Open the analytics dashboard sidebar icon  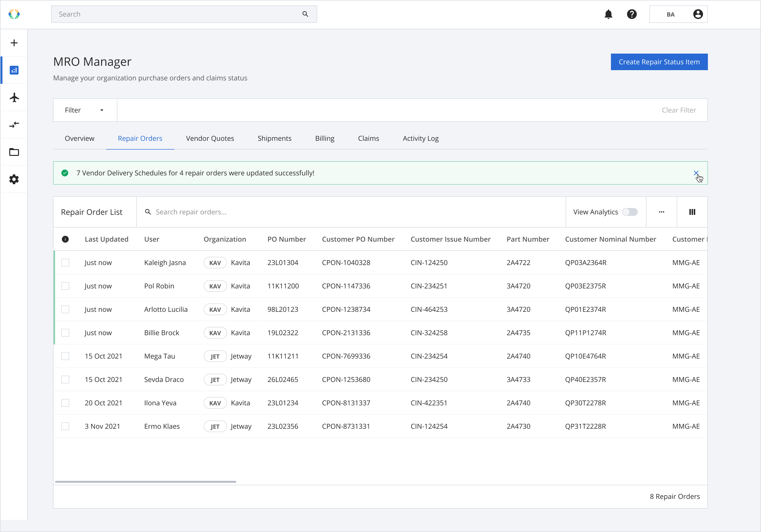coord(14,70)
